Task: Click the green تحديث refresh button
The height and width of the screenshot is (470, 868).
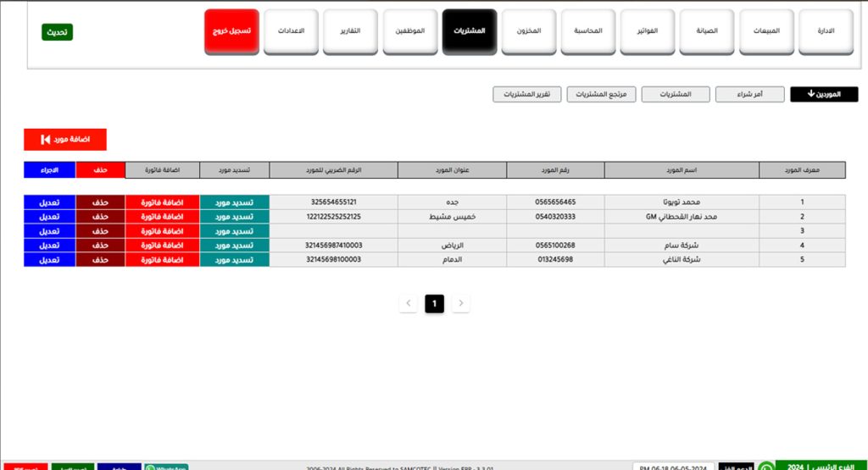Action: tap(57, 32)
